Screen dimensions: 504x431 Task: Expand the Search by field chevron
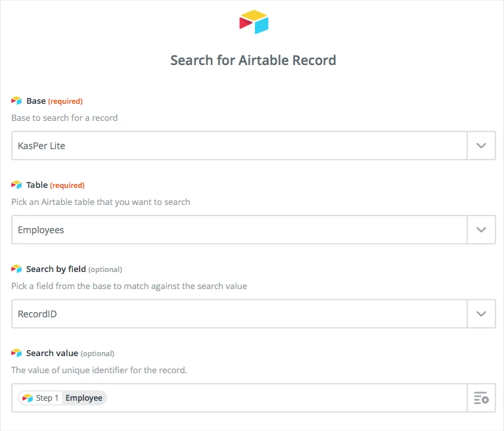tap(481, 313)
